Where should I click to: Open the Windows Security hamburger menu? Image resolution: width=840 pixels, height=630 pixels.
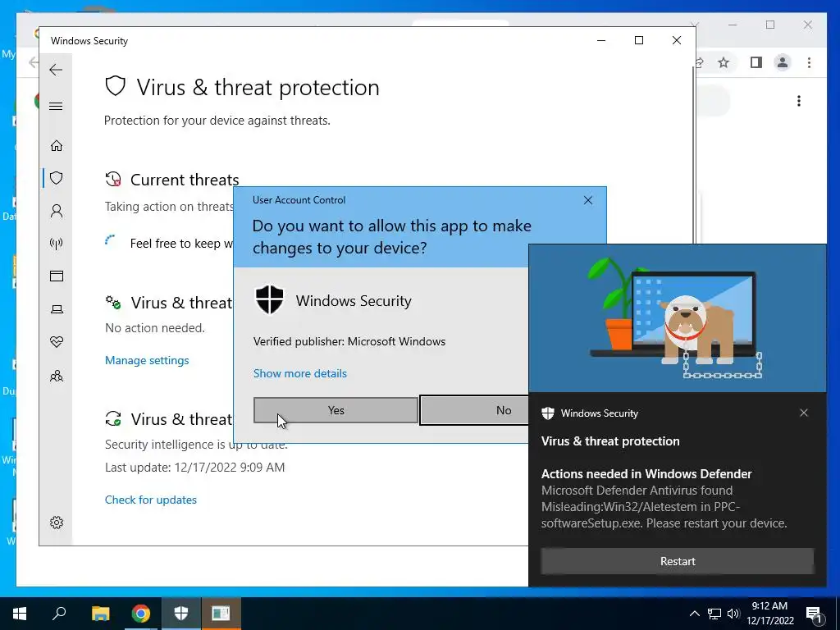[56, 106]
